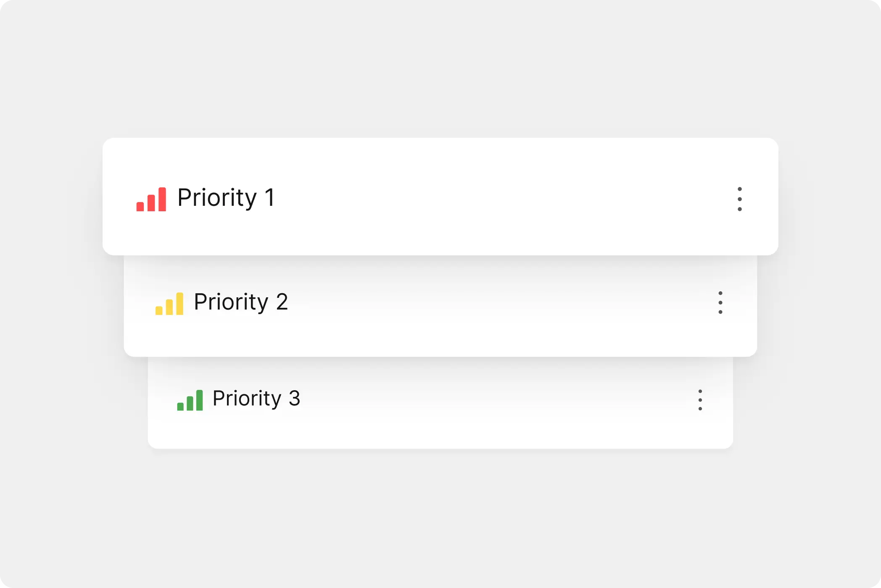
Task: Click the green priority level indicator
Action: 190,400
